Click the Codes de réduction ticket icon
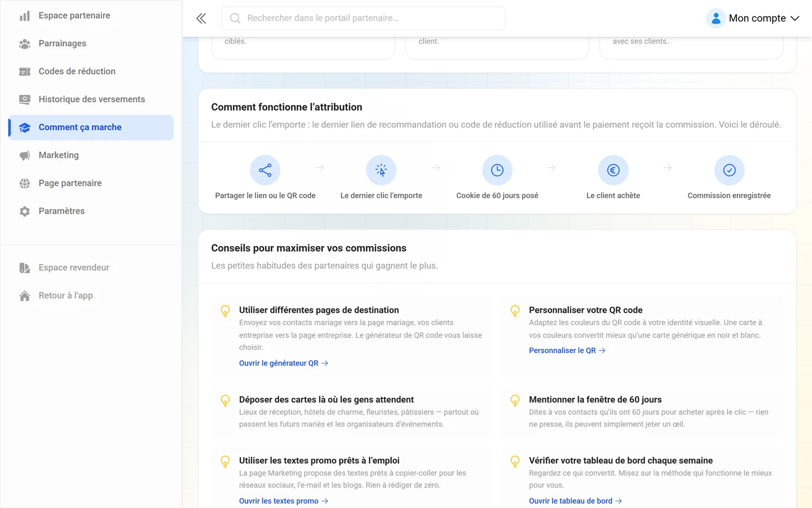This screenshot has width=812, height=508. [x=25, y=72]
